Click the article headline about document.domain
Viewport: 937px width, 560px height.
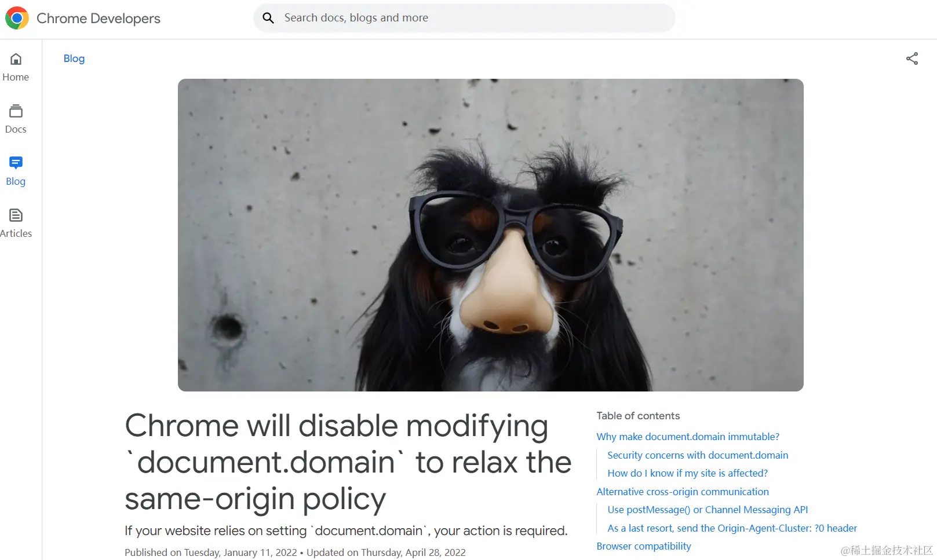click(348, 462)
